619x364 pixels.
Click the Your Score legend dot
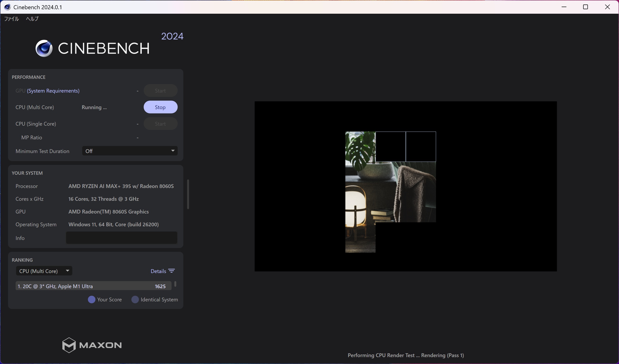click(x=92, y=300)
